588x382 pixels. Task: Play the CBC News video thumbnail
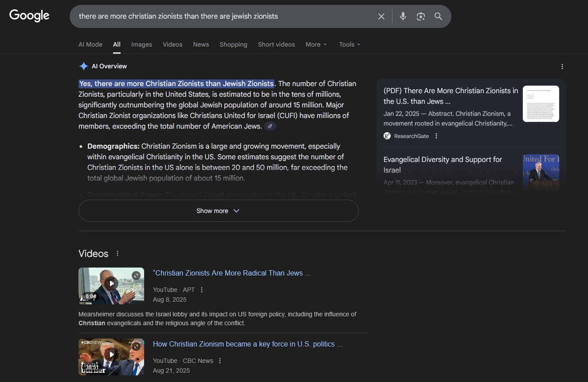pos(111,357)
